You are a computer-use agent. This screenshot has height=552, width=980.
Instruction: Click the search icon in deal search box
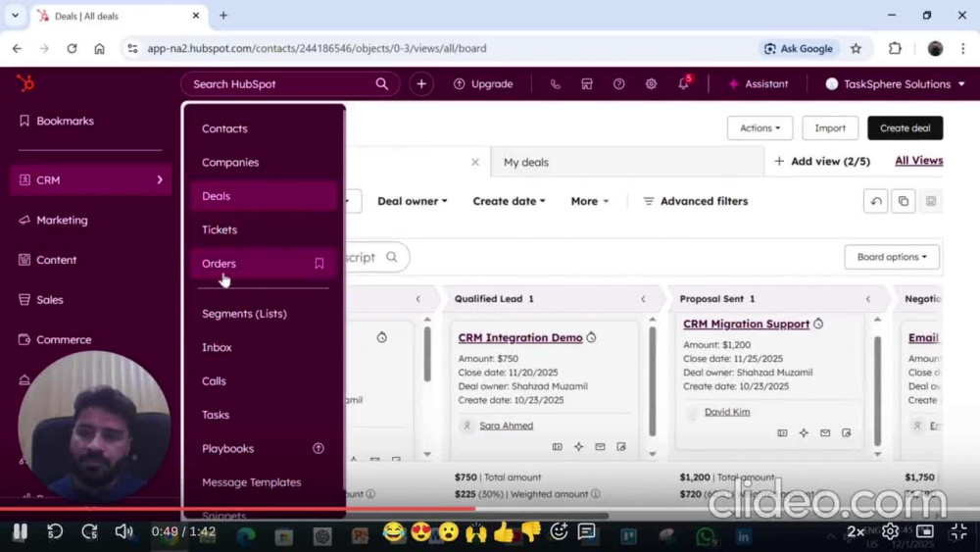[x=392, y=257]
